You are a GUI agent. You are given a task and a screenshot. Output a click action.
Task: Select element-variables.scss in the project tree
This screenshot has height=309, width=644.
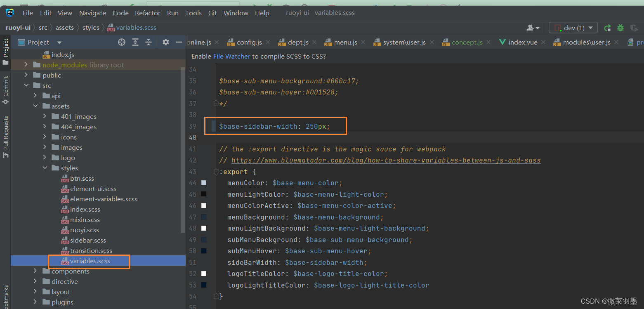tap(104, 199)
